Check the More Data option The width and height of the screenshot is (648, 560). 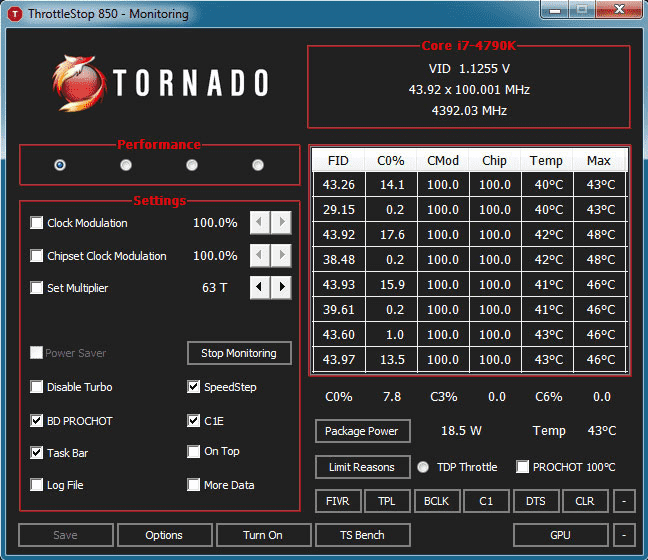193,485
